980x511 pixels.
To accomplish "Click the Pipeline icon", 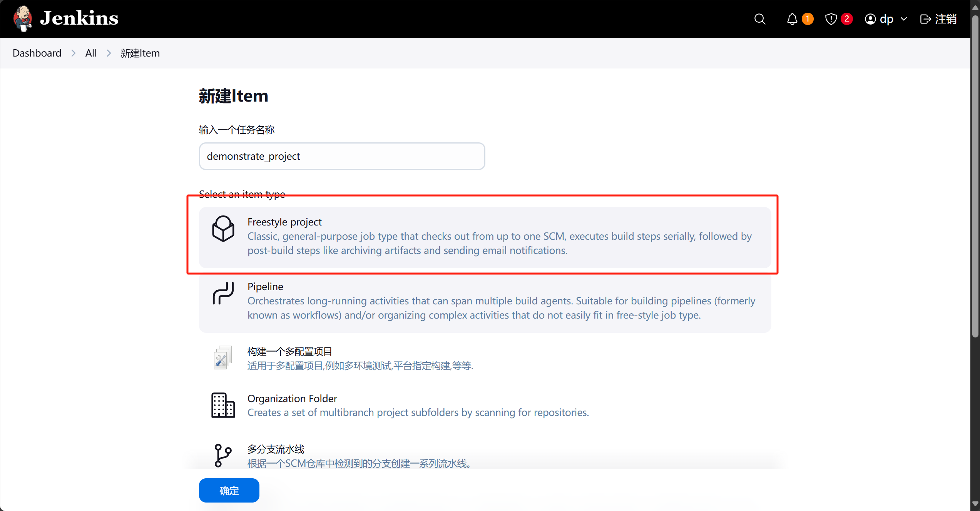I will pos(223,293).
